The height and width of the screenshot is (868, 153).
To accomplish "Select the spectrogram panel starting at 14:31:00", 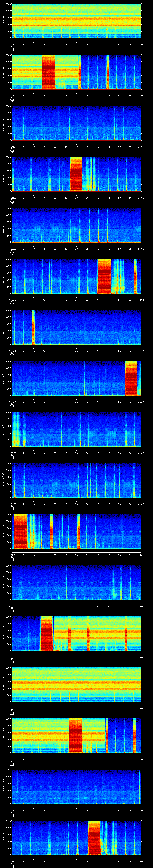I will click(x=77, y=481).
